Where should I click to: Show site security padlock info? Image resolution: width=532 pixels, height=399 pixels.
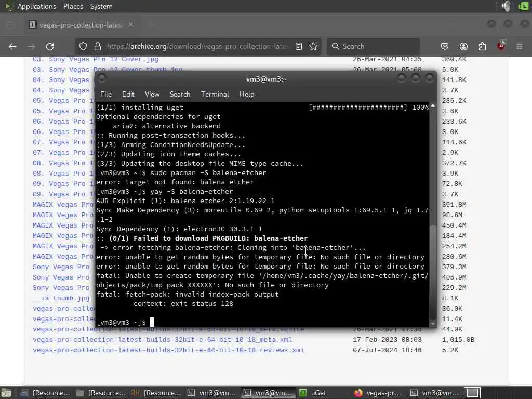[x=98, y=46]
